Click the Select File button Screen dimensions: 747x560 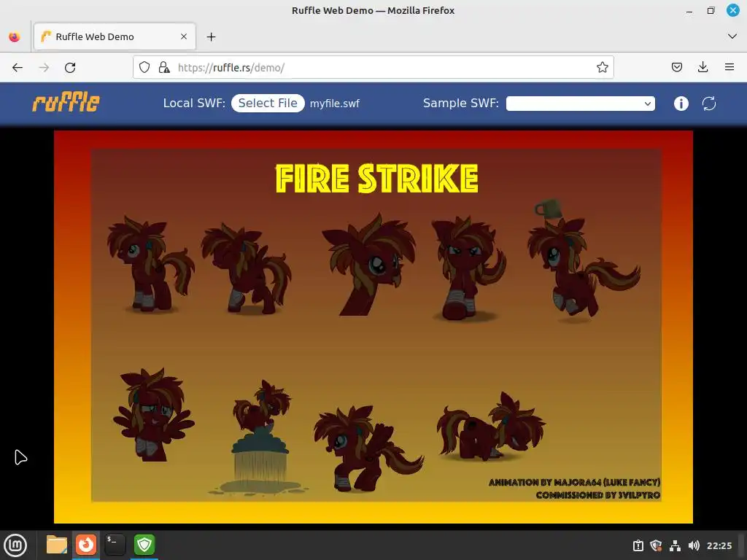pos(268,104)
